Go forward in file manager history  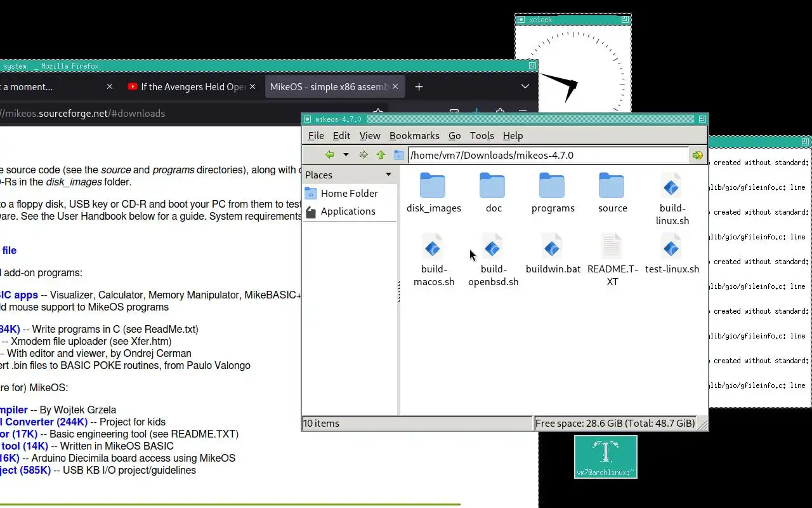coord(363,155)
